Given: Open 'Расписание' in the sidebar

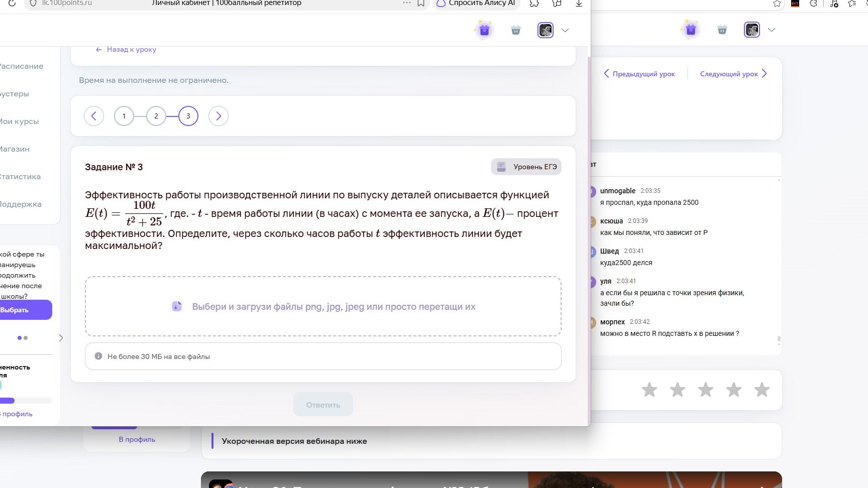Looking at the screenshot, I should click(21, 66).
